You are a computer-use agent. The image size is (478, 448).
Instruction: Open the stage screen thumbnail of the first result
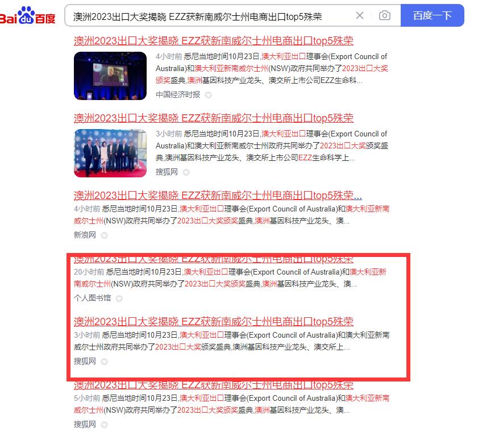click(110, 76)
